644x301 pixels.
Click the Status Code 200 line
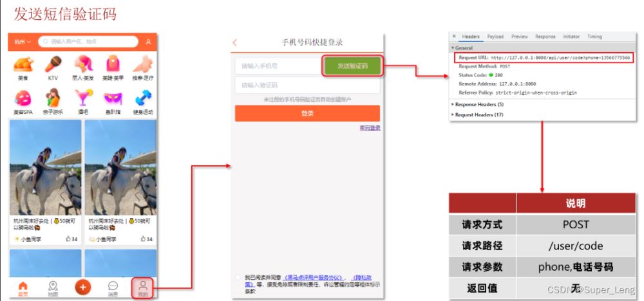[480, 75]
